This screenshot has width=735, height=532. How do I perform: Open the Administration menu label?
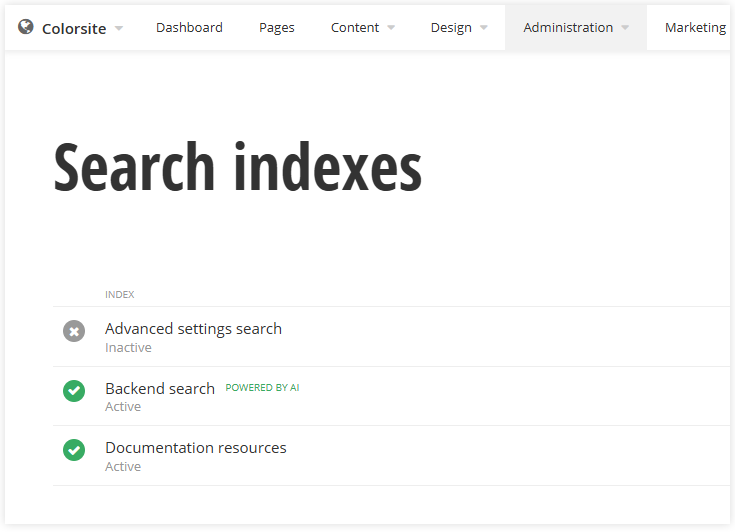tap(568, 27)
